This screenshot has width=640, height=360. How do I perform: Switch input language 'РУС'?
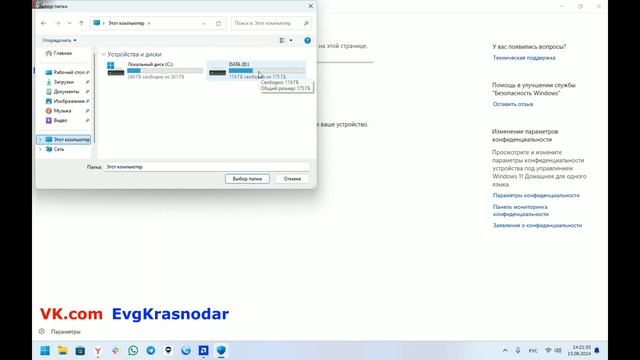point(533,351)
